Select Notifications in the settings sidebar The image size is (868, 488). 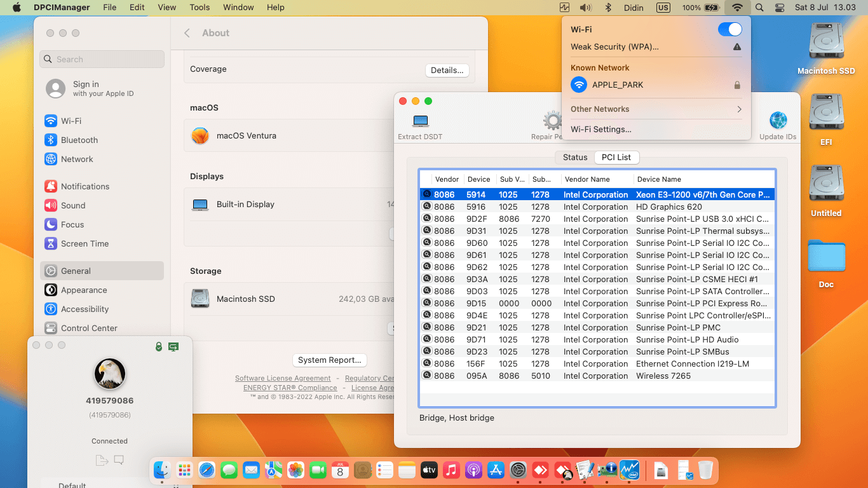click(x=85, y=186)
